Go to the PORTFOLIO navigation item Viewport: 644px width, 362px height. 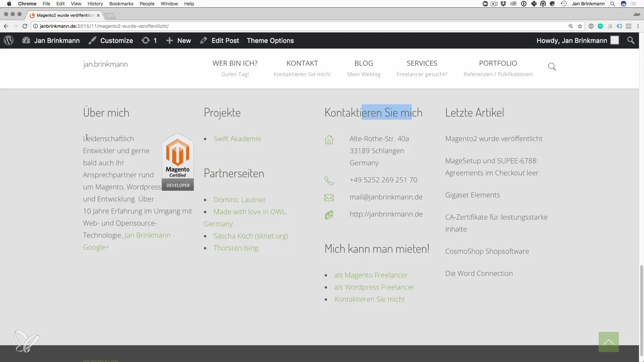point(498,63)
